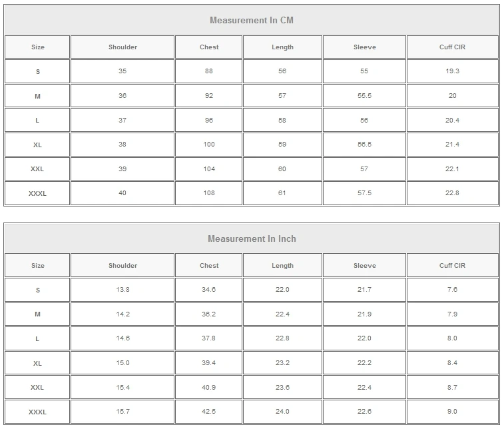The height and width of the screenshot is (431, 504).
Task: Select the sleeve value 55.5 for size M
Action: pos(364,96)
